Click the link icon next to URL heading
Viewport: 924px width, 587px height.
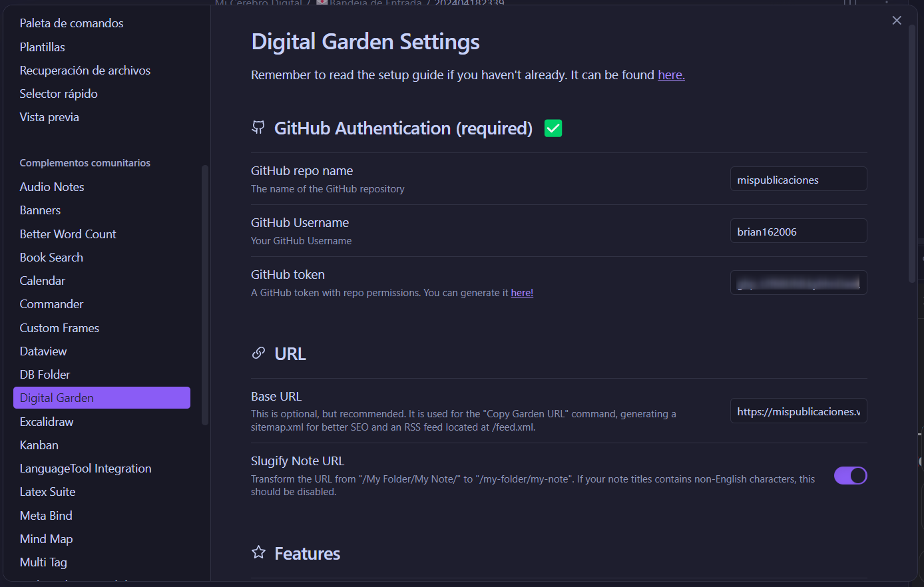coord(258,353)
